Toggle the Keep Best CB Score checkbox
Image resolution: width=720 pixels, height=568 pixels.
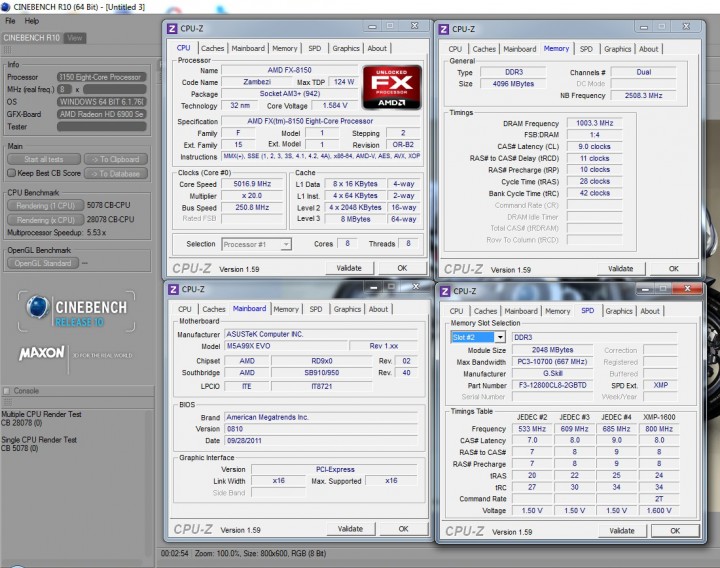[x=11, y=173]
